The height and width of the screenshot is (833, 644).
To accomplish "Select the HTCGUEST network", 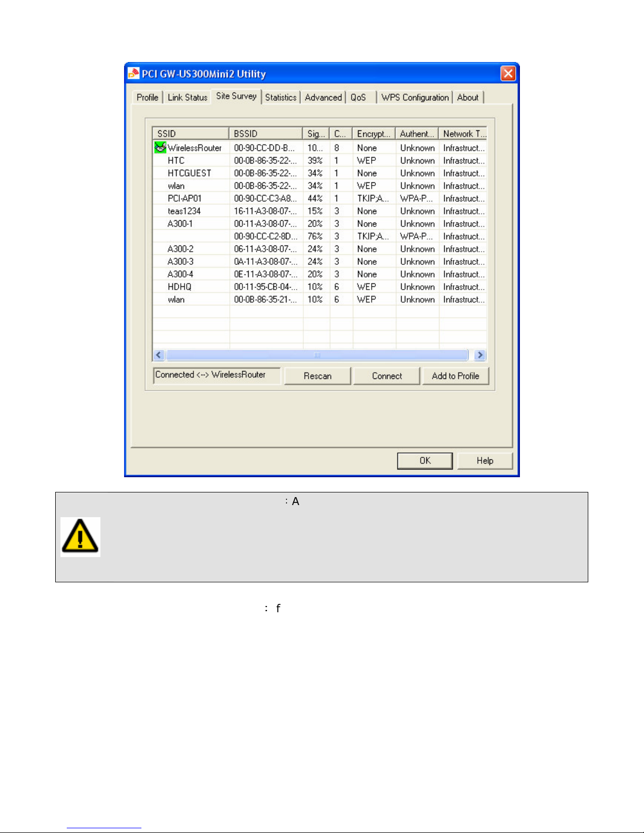I will tap(320, 173).
